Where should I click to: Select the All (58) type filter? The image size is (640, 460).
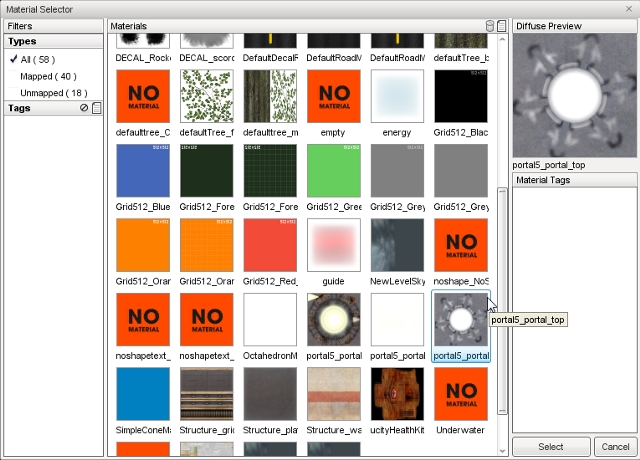[x=40, y=60]
